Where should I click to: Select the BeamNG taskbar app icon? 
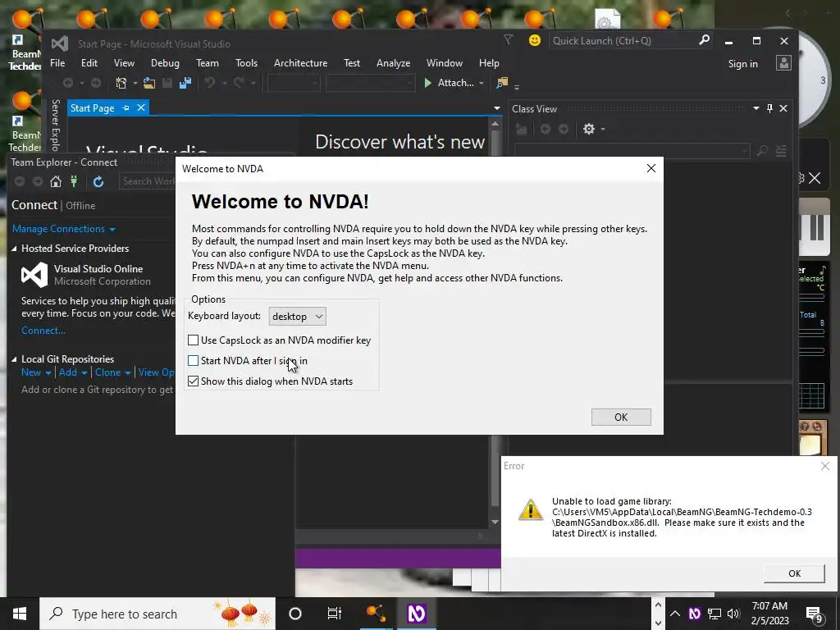[376, 614]
